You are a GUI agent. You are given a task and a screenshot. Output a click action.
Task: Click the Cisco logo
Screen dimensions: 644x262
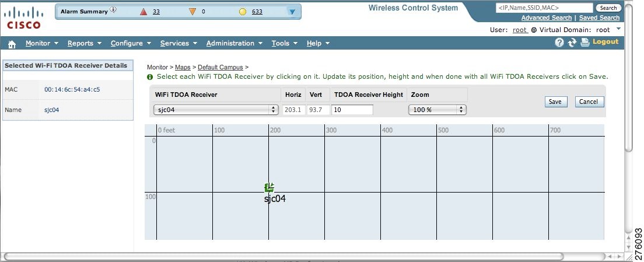[24, 18]
